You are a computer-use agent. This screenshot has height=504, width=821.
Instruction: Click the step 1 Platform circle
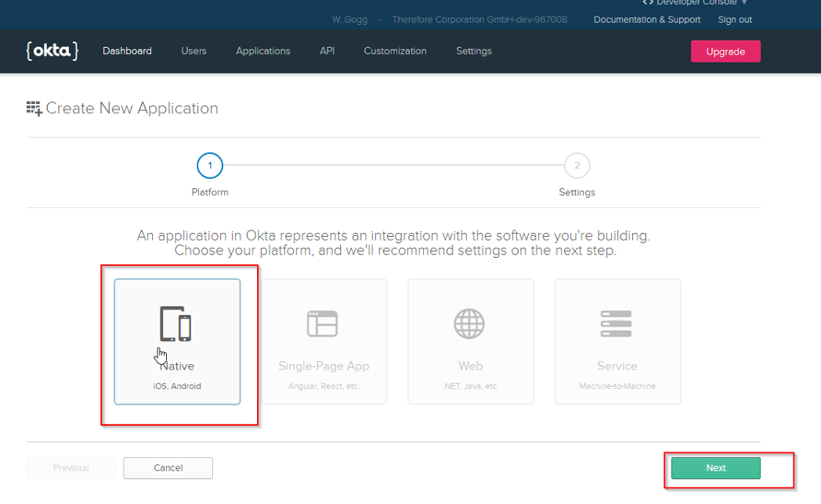pos(209,166)
